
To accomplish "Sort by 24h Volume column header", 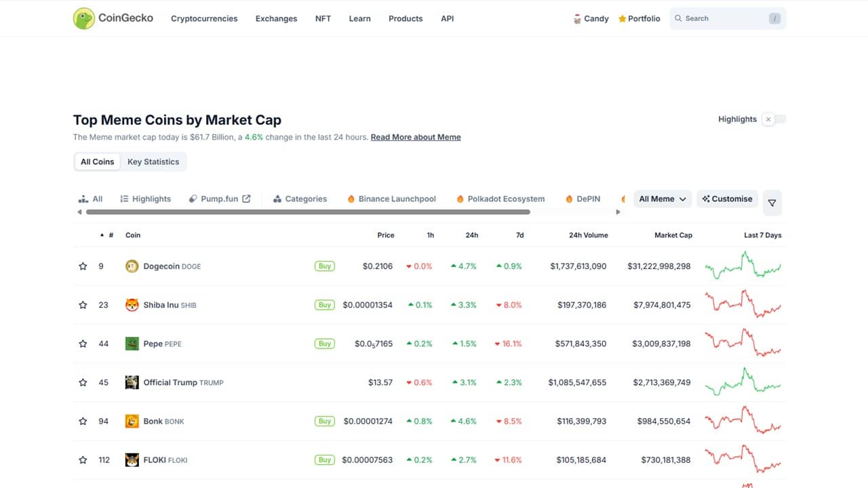I will 589,235.
